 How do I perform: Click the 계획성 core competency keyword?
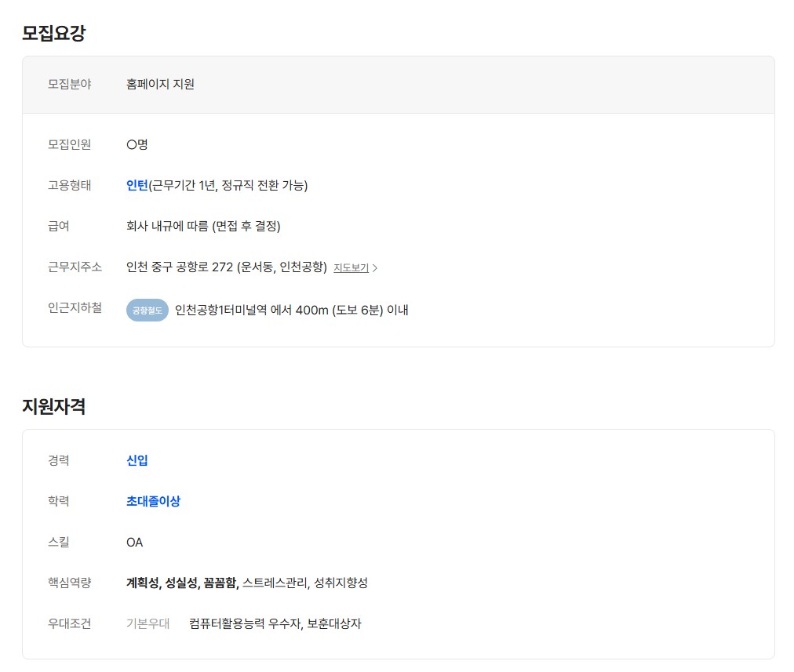143,583
